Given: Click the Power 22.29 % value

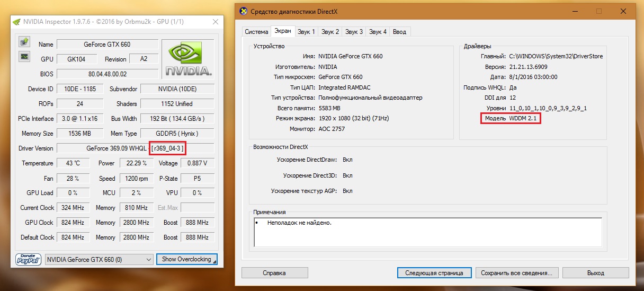Looking at the screenshot, I should pos(137,163).
